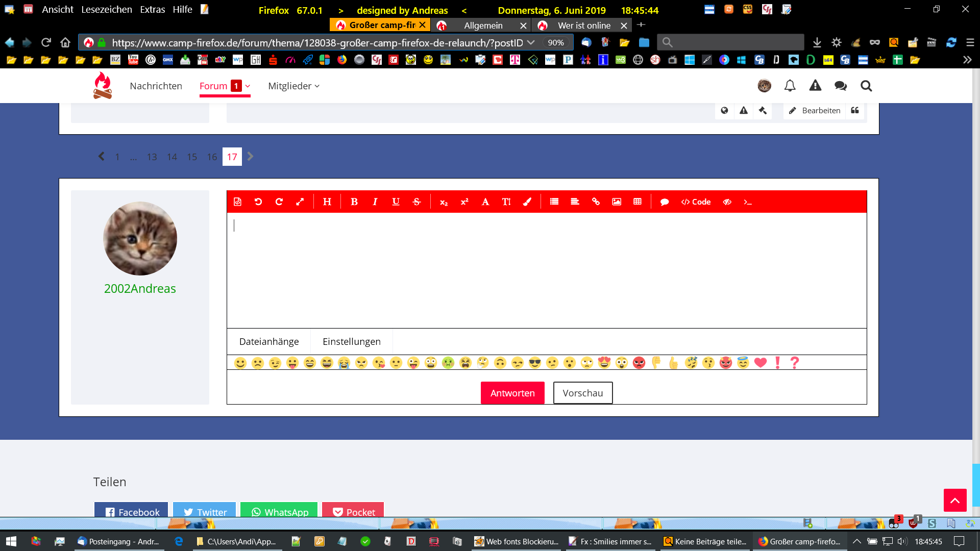Expand the Forum menu dropdown

pyautogui.click(x=248, y=86)
